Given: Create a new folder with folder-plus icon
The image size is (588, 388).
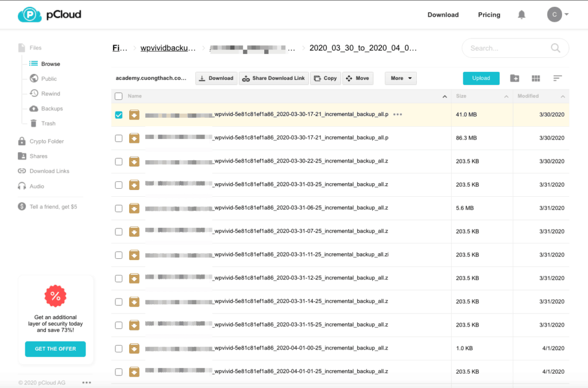Looking at the screenshot, I should (x=514, y=78).
